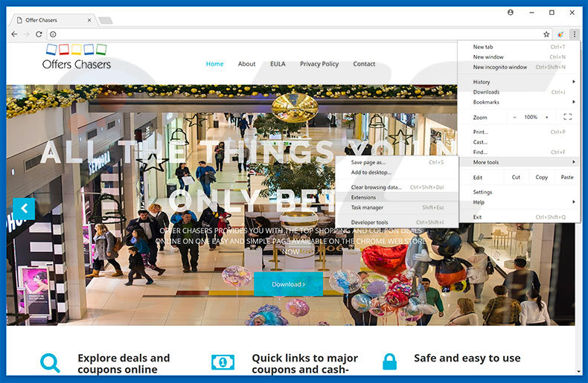Select New window in Chrome menu
Viewport: 588px width, 383px height.
519,57
